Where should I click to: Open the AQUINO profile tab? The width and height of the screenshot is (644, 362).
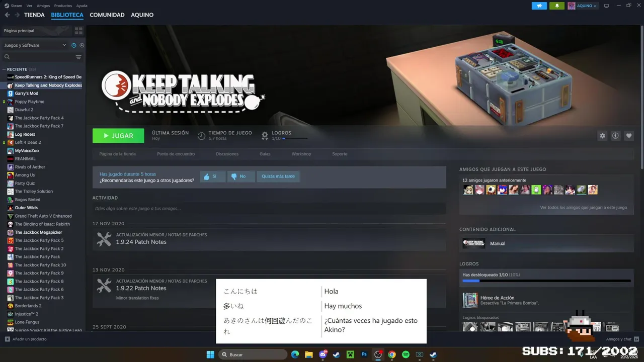click(x=142, y=15)
